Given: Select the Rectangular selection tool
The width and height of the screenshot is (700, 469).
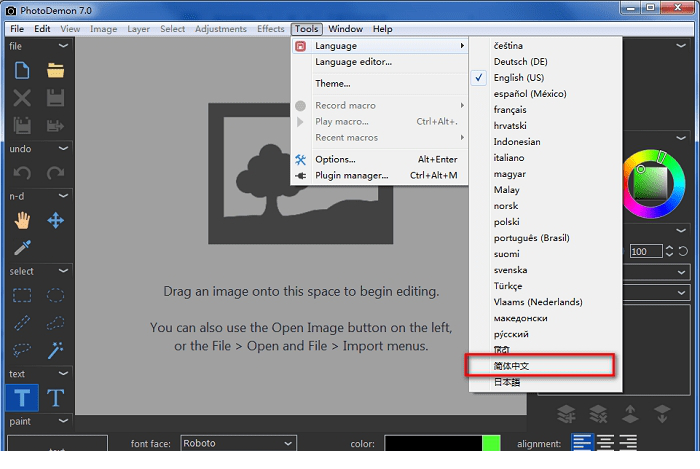Looking at the screenshot, I should pyautogui.click(x=22, y=295).
